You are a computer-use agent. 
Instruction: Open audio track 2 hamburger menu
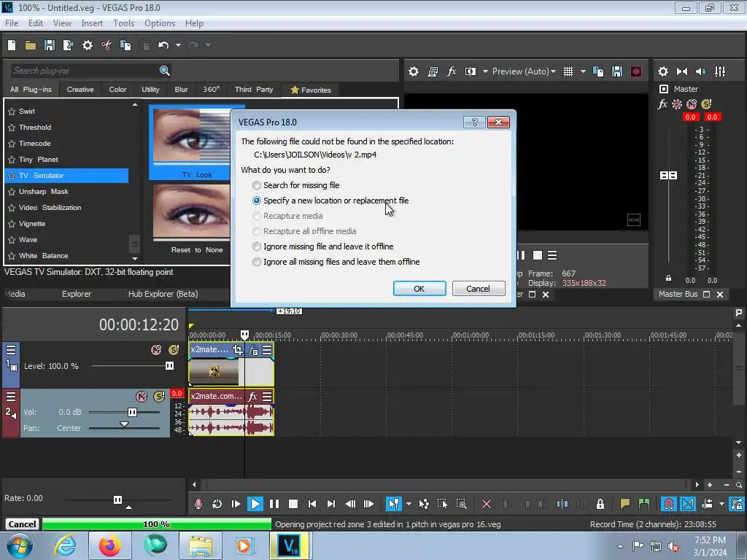tap(11, 397)
